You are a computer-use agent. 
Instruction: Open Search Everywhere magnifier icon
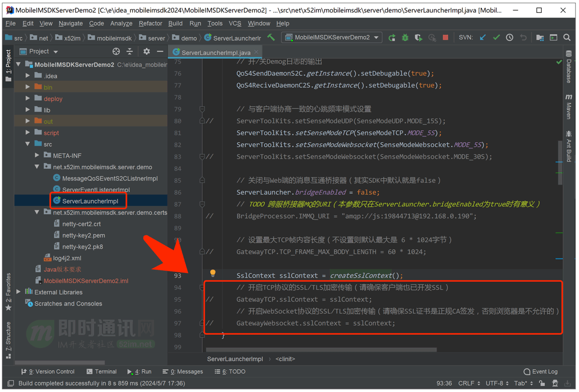pos(567,38)
